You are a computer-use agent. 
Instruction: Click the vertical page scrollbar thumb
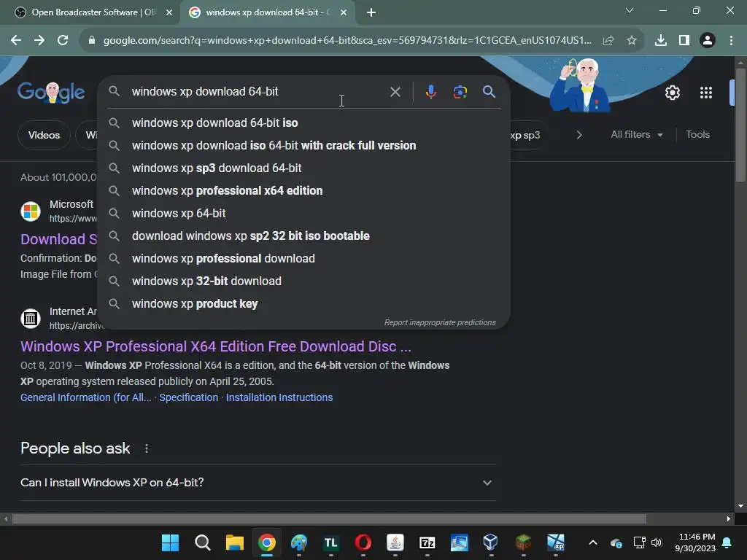(x=740, y=125)
